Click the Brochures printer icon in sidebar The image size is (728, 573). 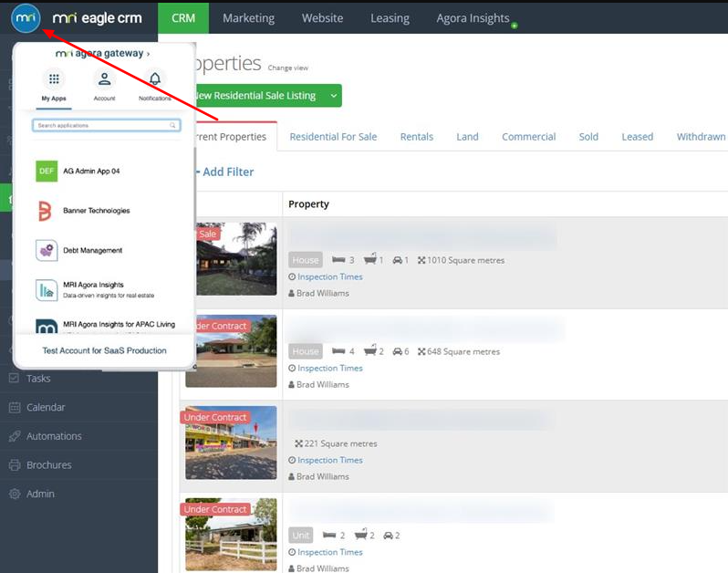point(14,465)
